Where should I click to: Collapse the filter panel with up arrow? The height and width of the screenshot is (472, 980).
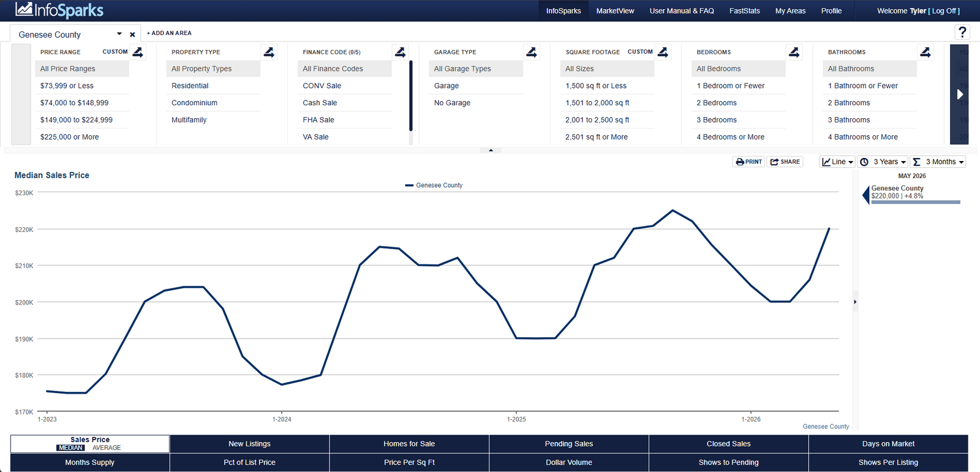[491, 150]
